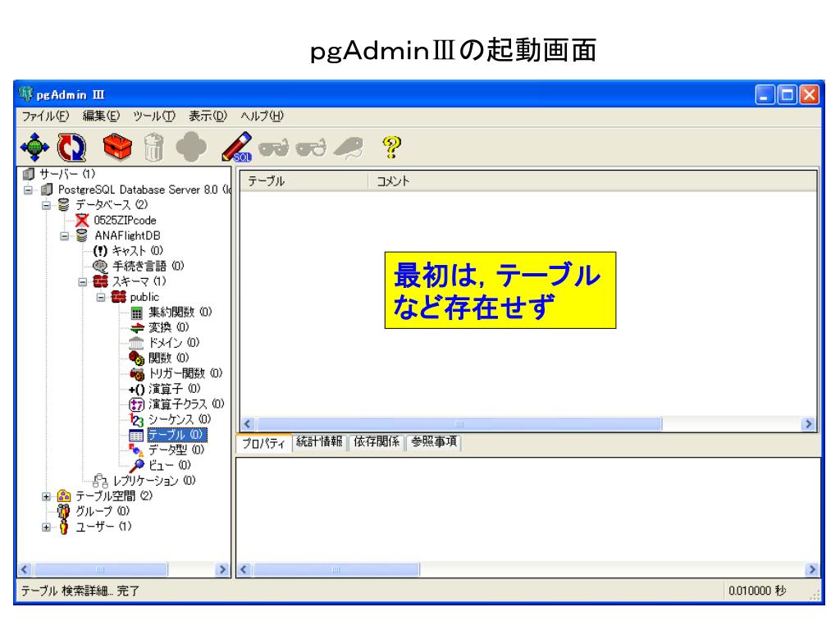Collapse the ANAFlightDB database node
This screenshot has width=840, height=630.
click(x=64, y=235)
